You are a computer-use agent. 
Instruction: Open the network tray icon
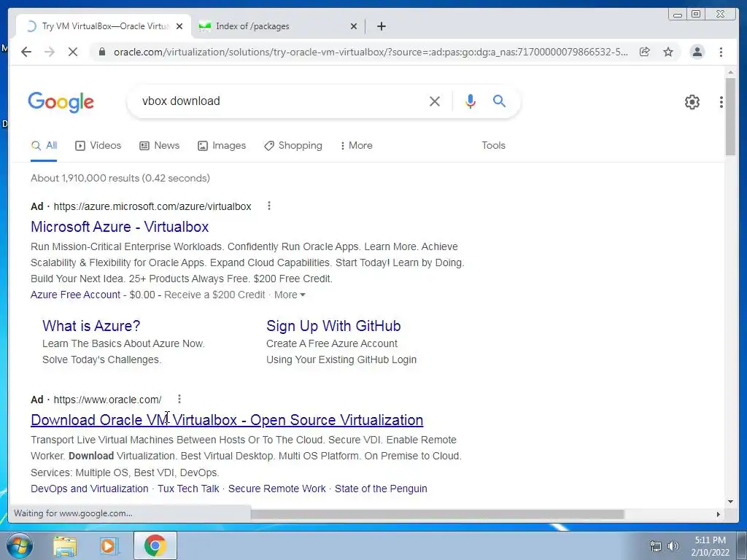(x=656, y=546)
